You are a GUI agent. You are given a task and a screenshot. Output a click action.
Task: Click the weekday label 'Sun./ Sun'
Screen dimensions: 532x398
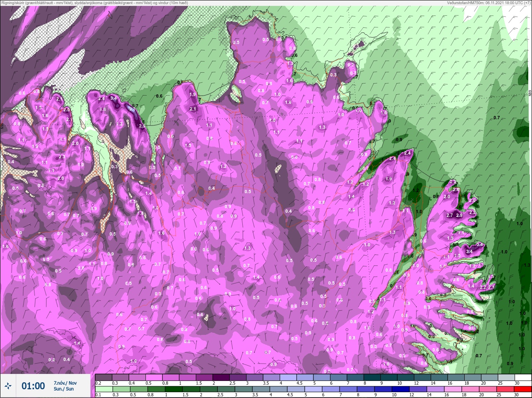tap(64, 389)
